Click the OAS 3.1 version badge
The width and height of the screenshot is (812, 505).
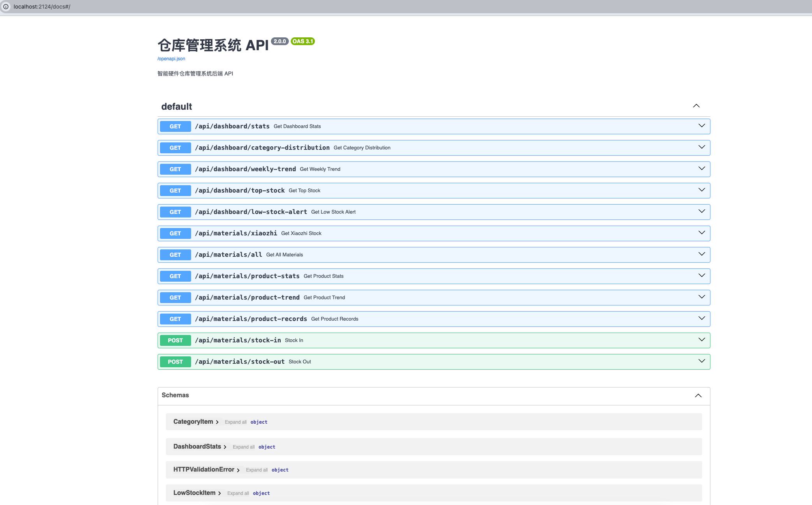pos(302,41)
